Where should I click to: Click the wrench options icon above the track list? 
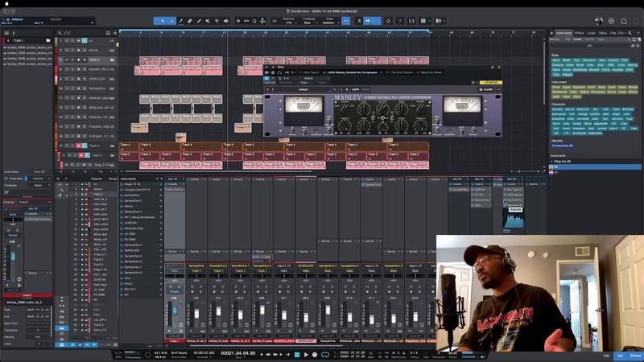point(60,33)
